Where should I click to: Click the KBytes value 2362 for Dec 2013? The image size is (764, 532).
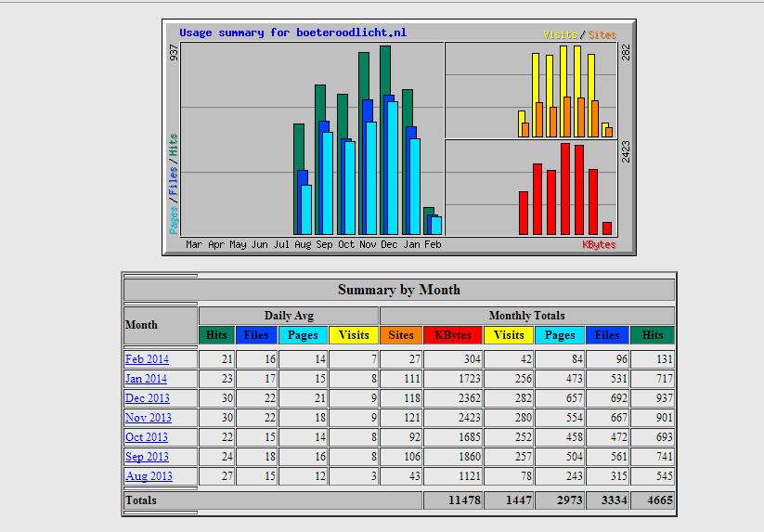click(469, 398)
